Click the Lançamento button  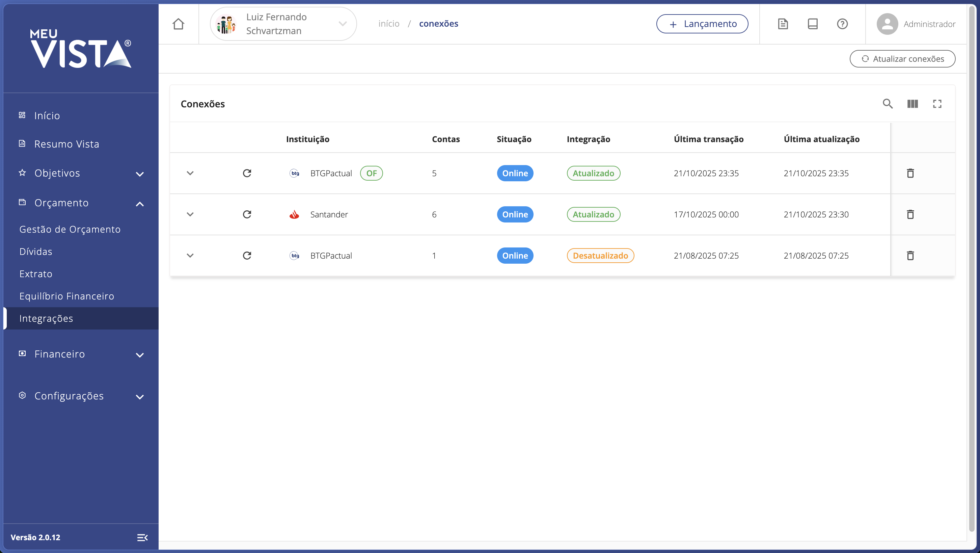pyautogui.click(x=702, y=24)
